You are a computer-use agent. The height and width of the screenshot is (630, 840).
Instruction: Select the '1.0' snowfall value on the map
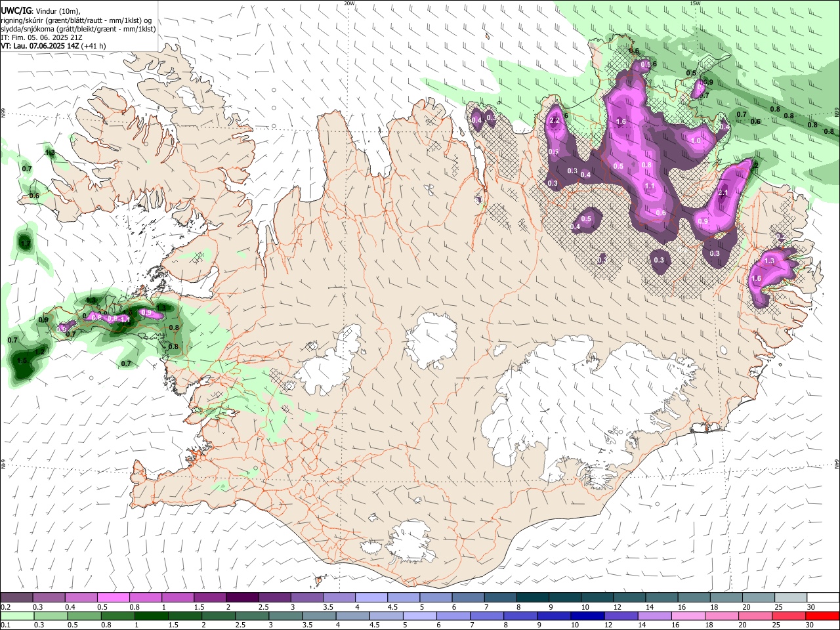point(696,141)
